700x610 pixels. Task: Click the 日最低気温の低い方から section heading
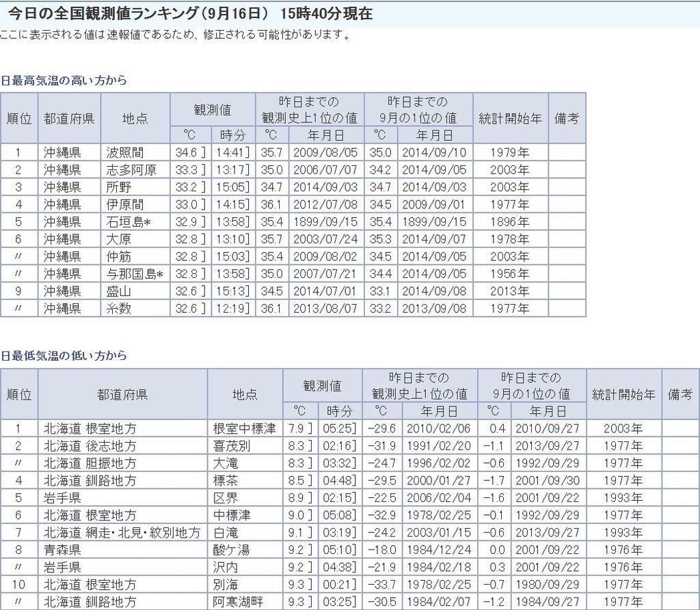pos(64,356)
